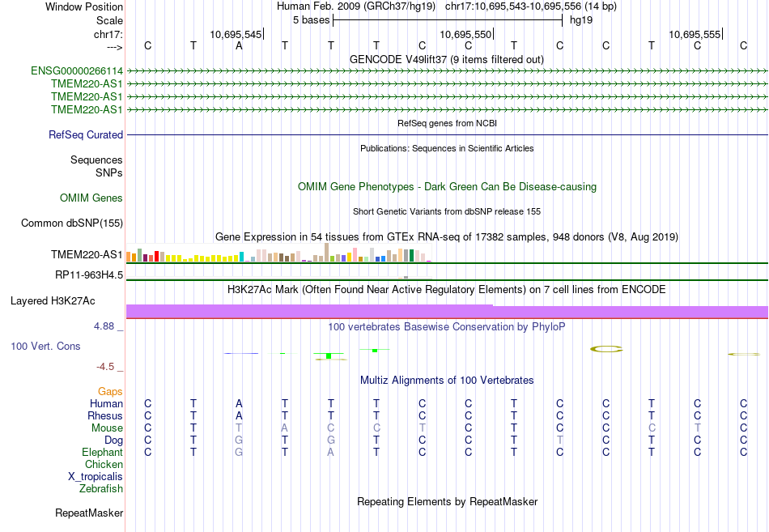The width and height of the screenshot is (769, 532).
Task: Select the Common dbSNP(155) label
Action: coord(71,223)
